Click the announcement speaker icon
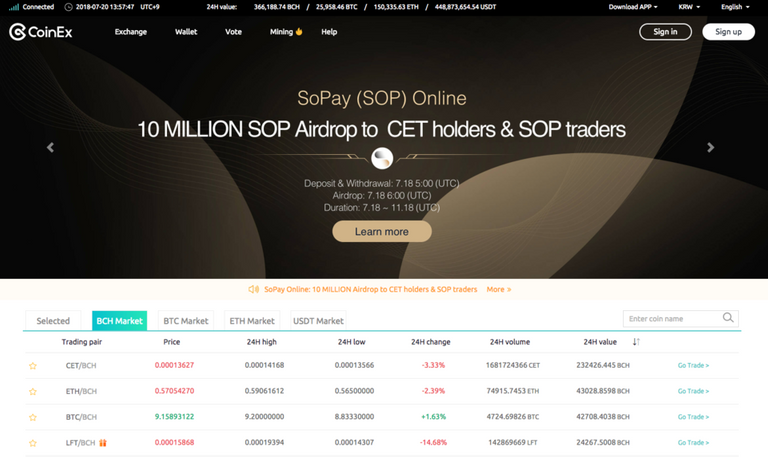768x457 pixels. tap(254, 289)
